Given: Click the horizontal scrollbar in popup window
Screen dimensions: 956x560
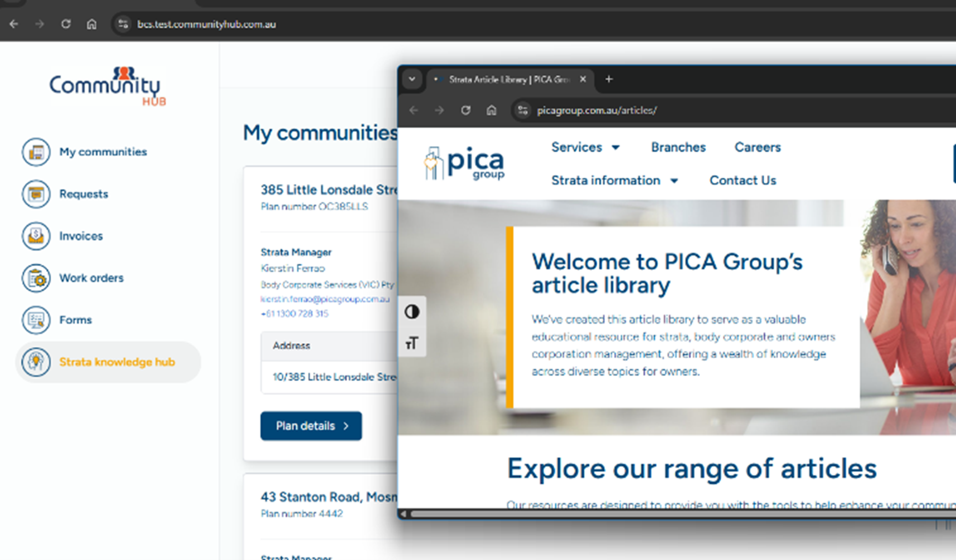Looking at the screenshot, I should tap(669, 514).
